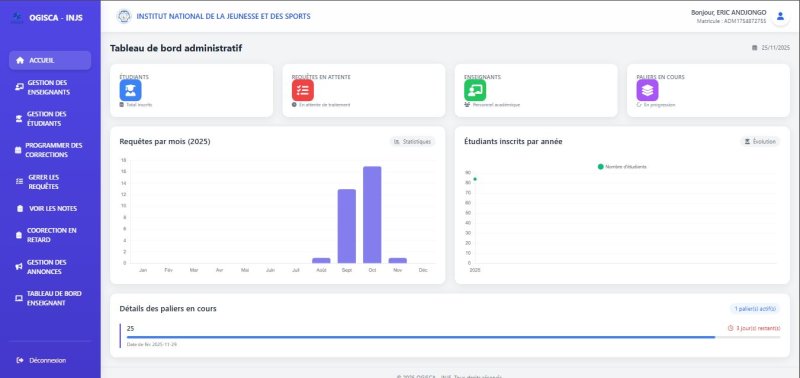This screenshot has height=378, width=800.
Task: Click the Statistiques badge on requests chart
Action: coord(412,141)
